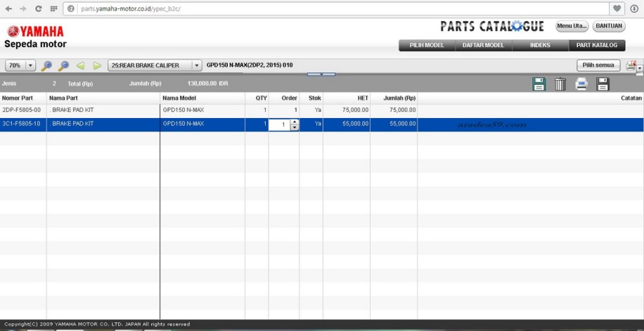Click the BANTUAN help button
The width and height of the screenshot is (644, 331).
click(x=609, y=26)
